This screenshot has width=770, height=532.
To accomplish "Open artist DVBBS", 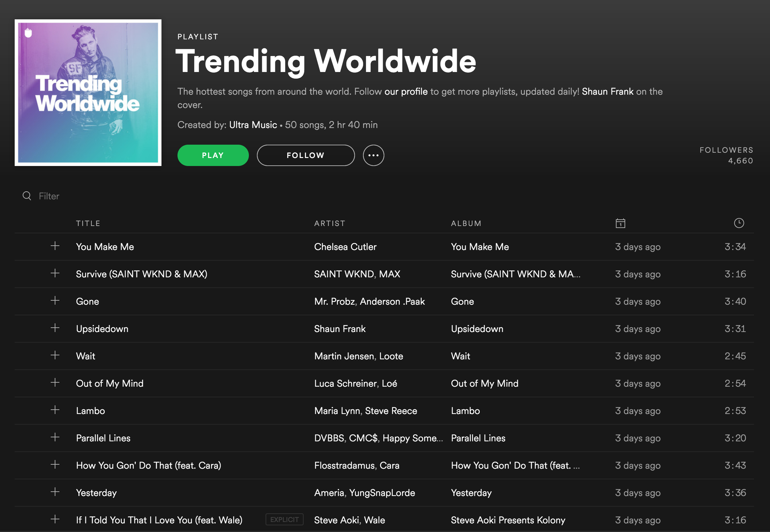I will 329,438.
